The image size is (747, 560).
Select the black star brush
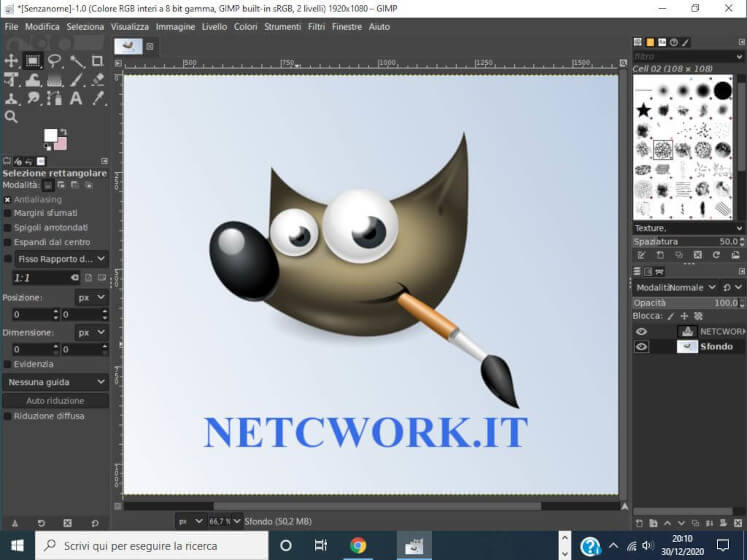(x=644, y=111)
